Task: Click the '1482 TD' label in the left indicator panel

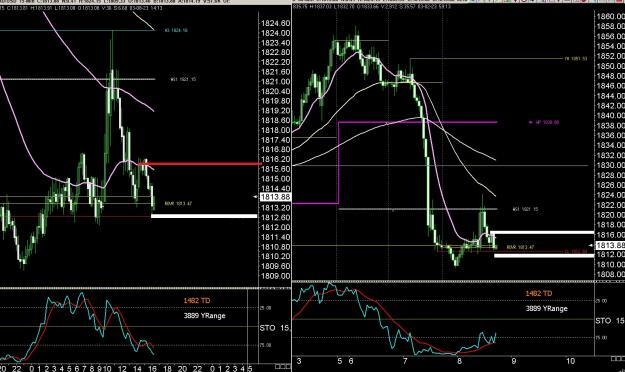Action: [197, 301]
